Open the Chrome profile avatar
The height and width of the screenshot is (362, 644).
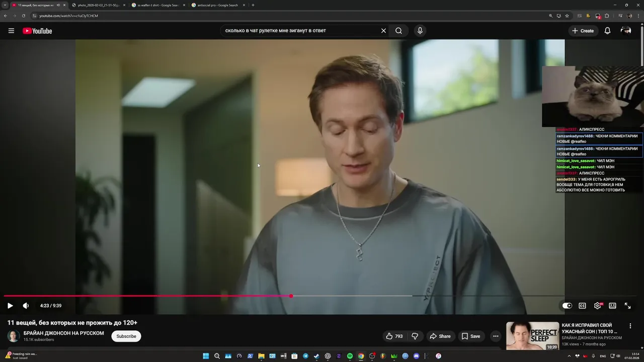[629, 16]
